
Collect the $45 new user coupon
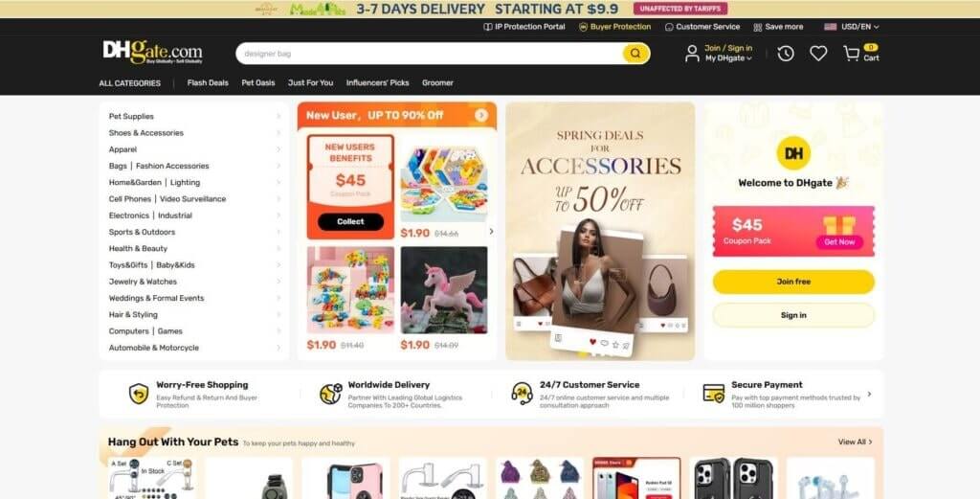[350, 221]
